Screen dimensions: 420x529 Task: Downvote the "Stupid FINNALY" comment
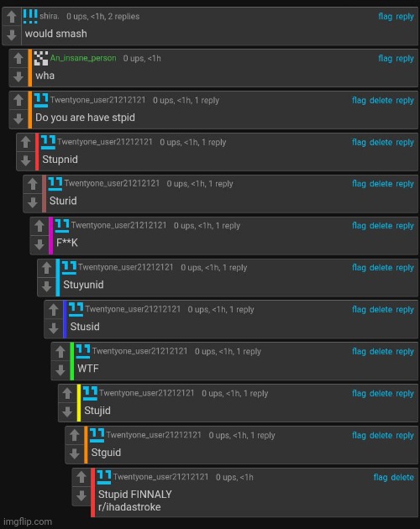pos(81,495)
